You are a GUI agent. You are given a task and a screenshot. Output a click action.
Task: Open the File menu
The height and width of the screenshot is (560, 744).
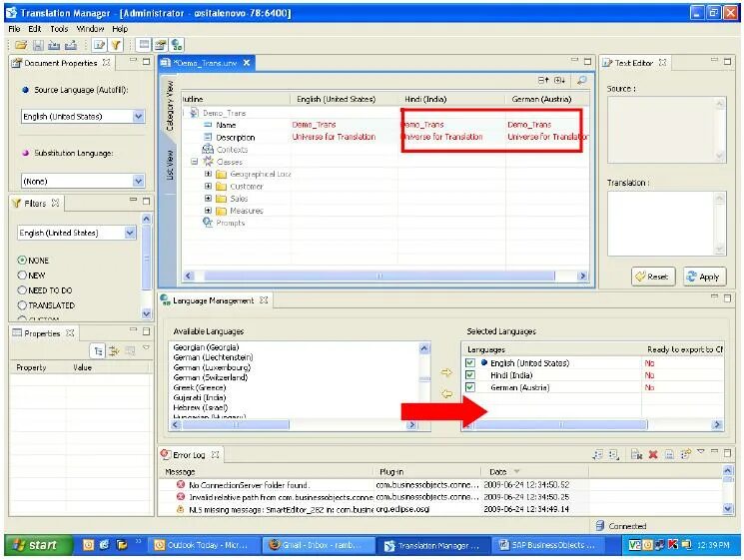click(14, 29)
